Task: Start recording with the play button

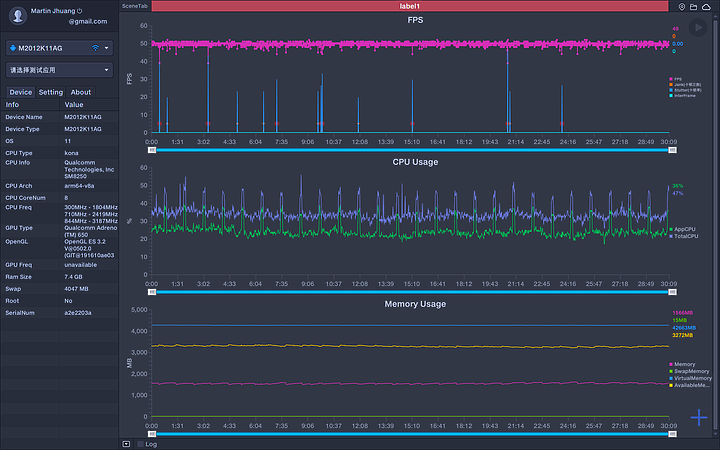Action: [698, 28]
